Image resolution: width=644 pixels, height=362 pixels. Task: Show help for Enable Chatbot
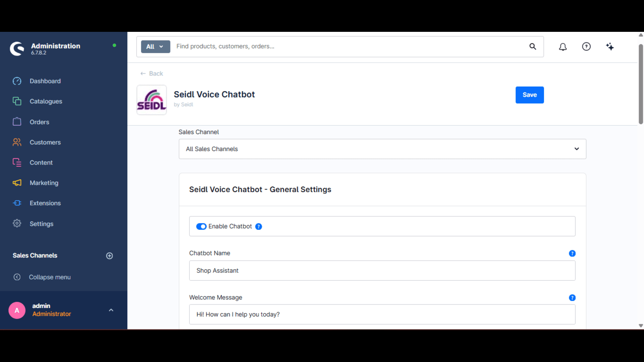pyautogui.click(x=259, y=227)
